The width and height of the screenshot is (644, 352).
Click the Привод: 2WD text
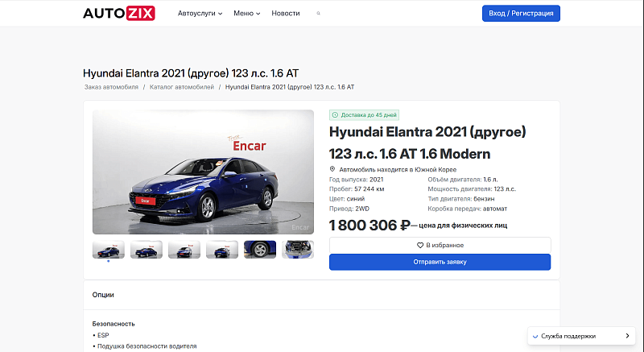(349, 209)
